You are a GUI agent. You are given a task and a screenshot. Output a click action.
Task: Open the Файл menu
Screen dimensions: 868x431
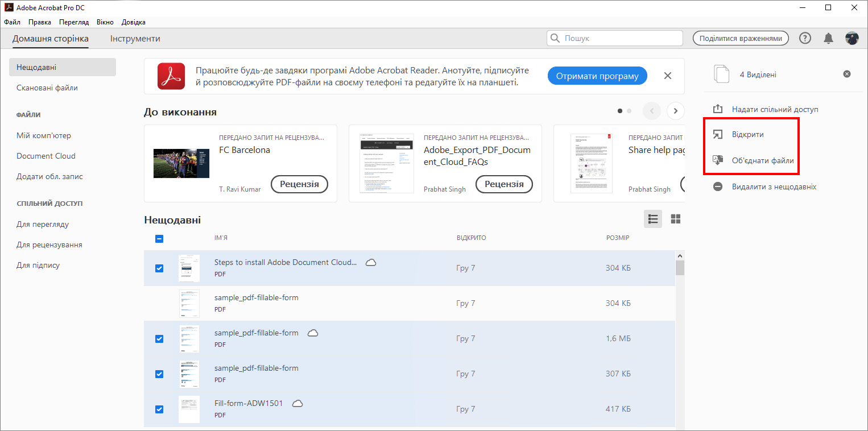click(x=12, y=22)
